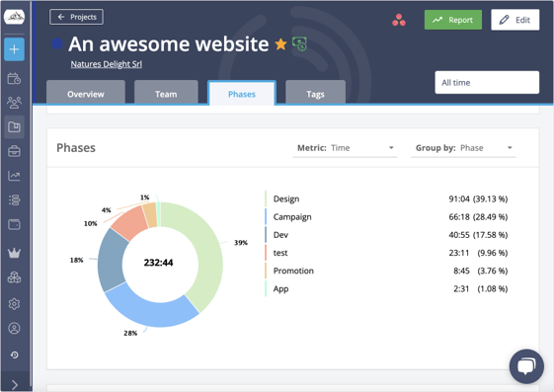The width and height of the screenshot is (554, 392).
Task: Open the projects folder sidebar icon
Action: click(x=14, y=126)
